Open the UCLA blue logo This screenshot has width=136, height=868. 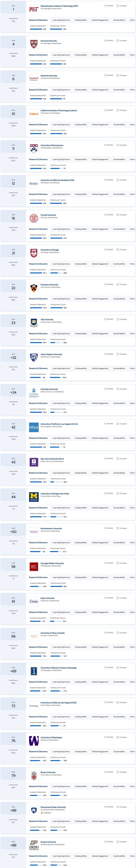(x=34, y=427)
